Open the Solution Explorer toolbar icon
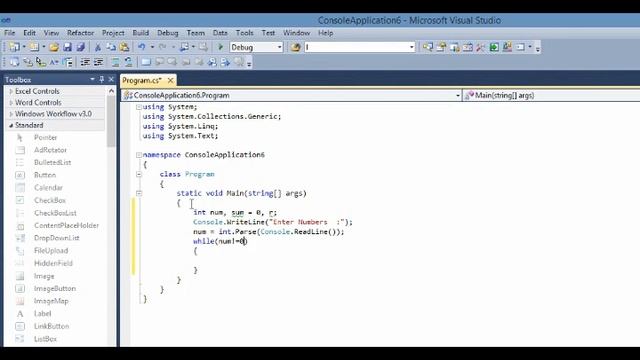The height and width of the screenshot is (360, 640). pyautogui.click(x=428, y=47)
